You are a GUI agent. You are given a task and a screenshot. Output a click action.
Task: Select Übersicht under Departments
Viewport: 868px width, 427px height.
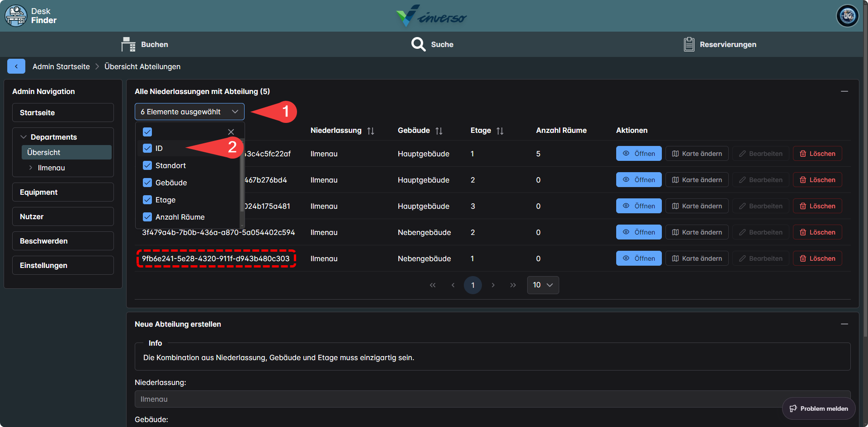tap(66, 152)
